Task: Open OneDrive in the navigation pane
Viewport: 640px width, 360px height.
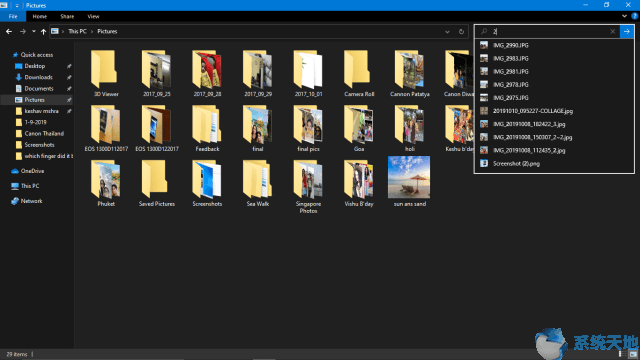Action: point(32,171)
